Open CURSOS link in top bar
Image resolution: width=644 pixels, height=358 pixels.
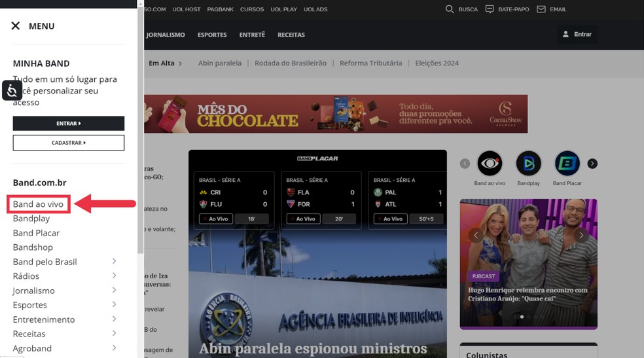(x=252, y=9)
